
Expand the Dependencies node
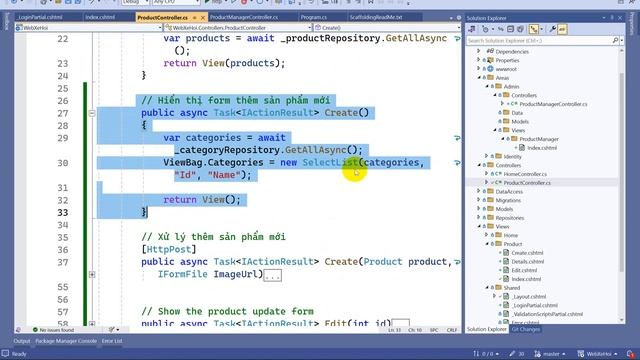479,51
